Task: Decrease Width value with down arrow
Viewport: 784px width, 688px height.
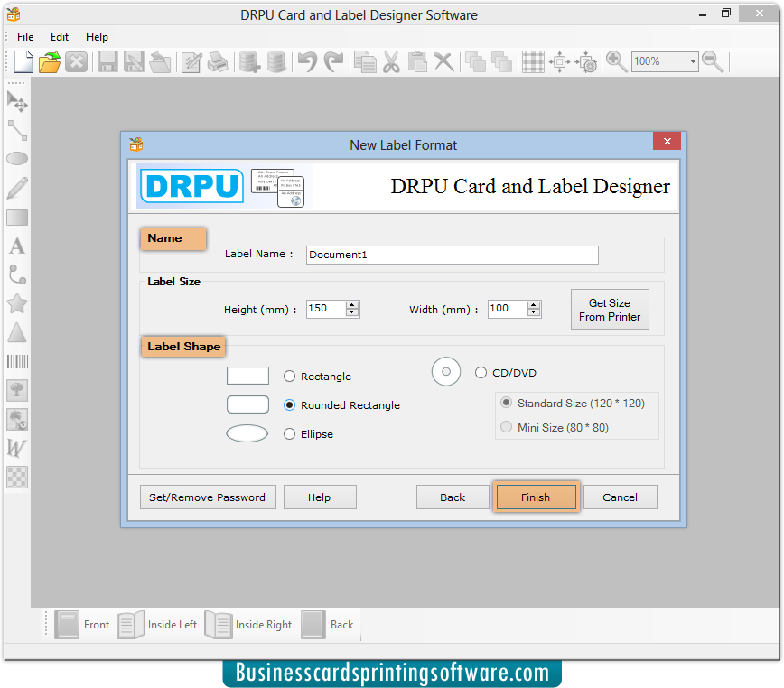Action: 534,312
